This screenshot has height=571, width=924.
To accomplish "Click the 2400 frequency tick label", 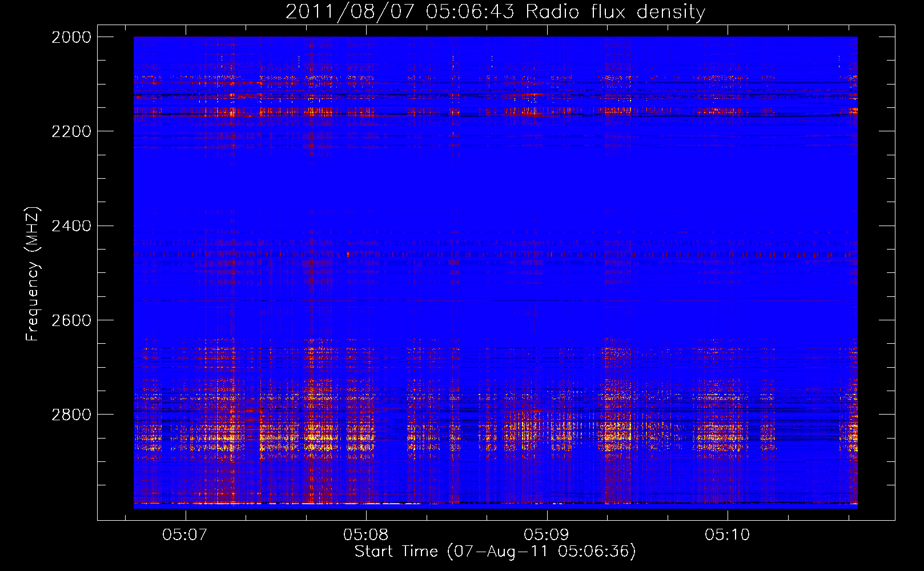I will click(71, 226).
